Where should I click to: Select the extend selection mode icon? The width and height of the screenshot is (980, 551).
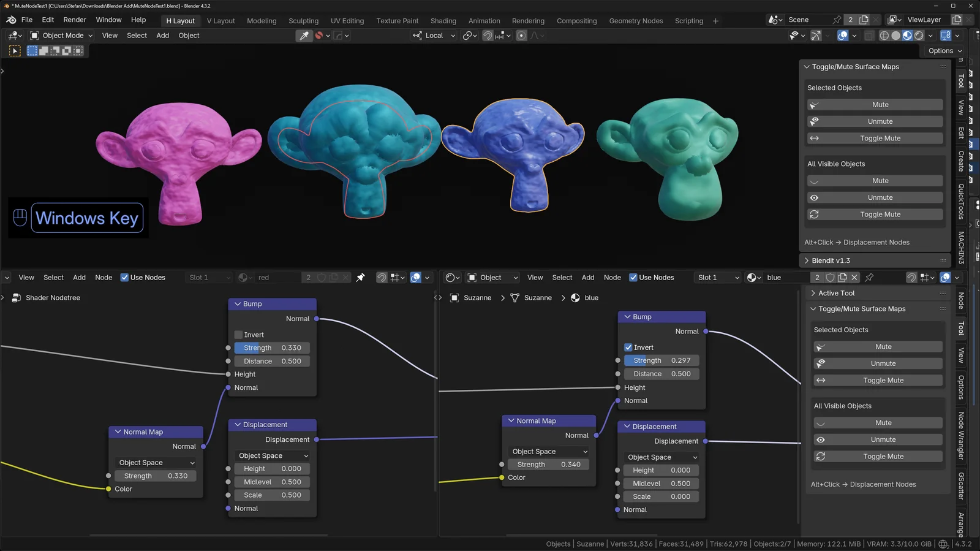(x=44, y=51)
